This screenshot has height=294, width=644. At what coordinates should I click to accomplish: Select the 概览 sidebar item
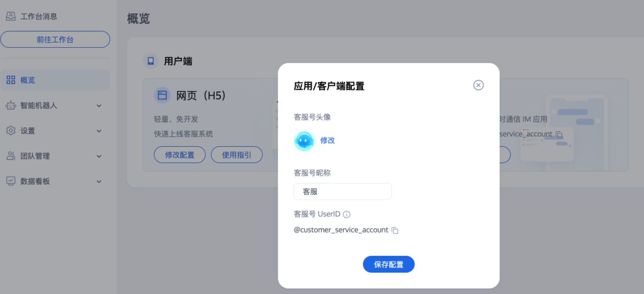click(x=55, y=80)
